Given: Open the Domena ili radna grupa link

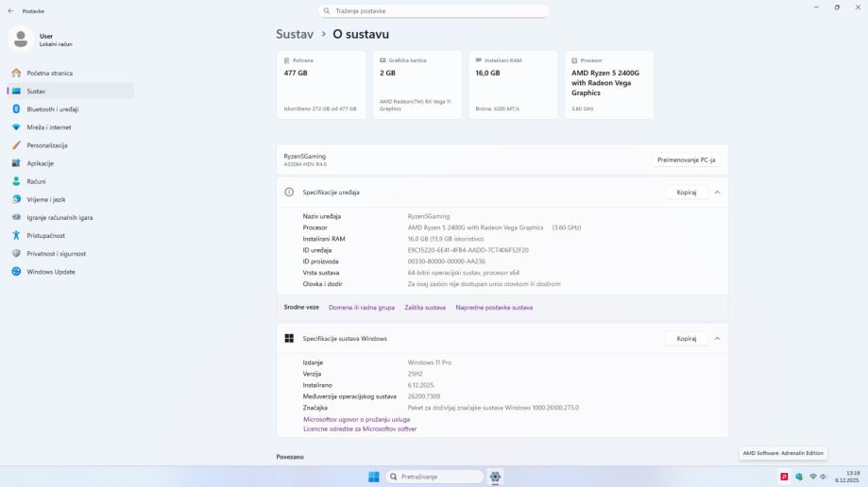Looking at the screenshot, I should point(362,307).
